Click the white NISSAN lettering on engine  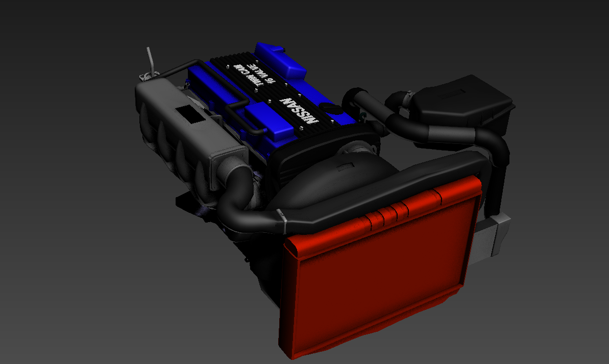tap(300, 111)
